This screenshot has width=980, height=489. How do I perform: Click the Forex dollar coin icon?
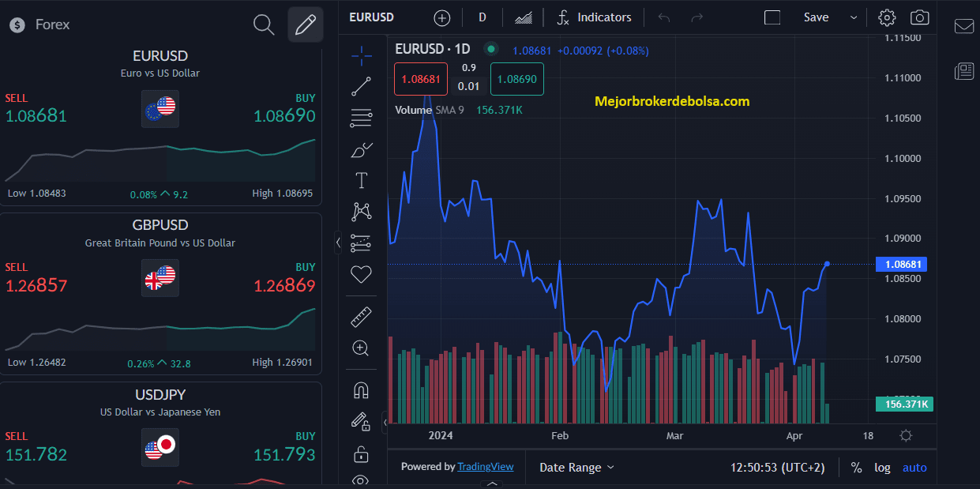[17, 25]
